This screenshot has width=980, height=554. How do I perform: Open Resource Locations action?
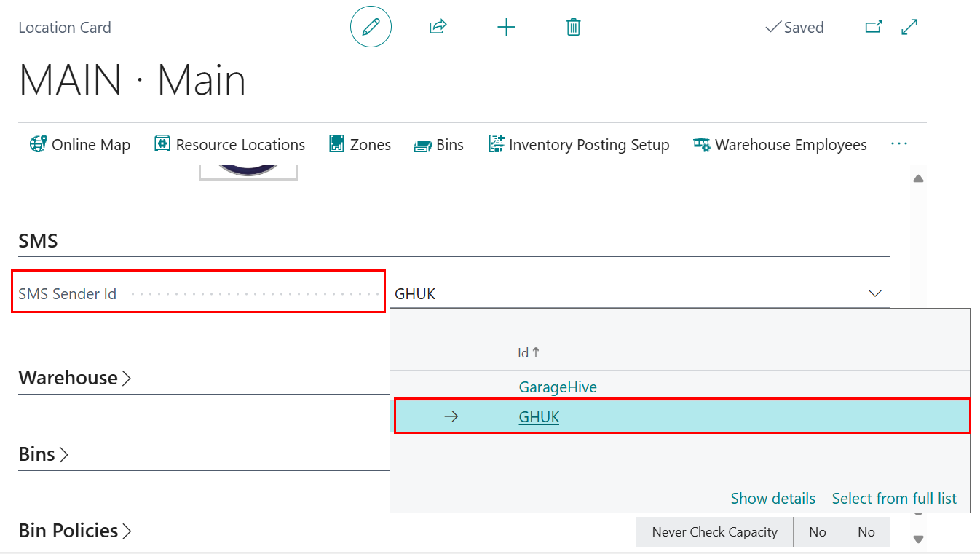coord(230,144)
